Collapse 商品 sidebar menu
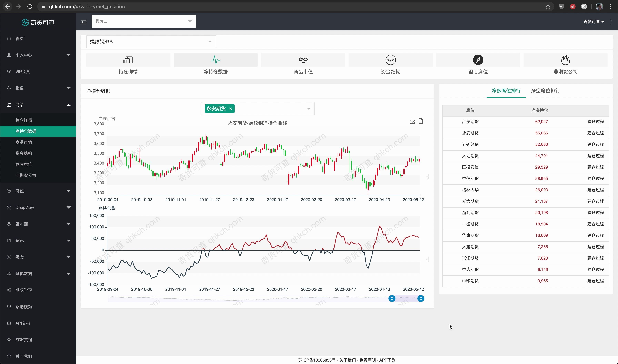This screenshot has width=618, height=364. pyautogui.click(x=38, y=105)
